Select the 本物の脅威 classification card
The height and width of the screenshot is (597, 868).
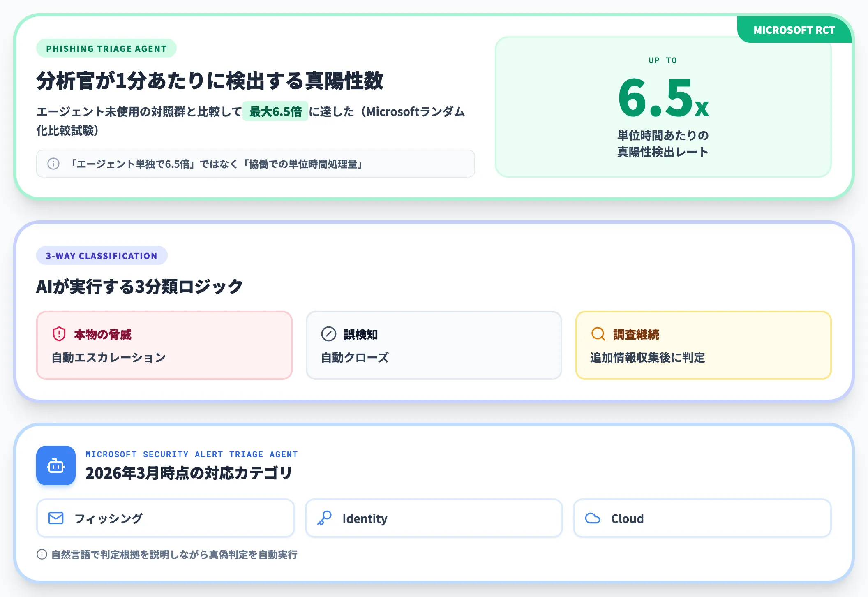(x=164, y=345)
